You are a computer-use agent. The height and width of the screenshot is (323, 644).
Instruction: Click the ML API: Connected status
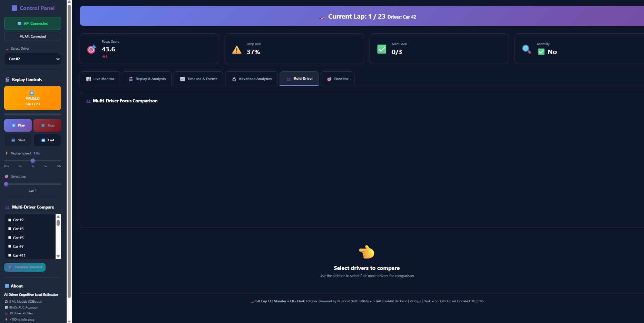[x=32, y=36]
